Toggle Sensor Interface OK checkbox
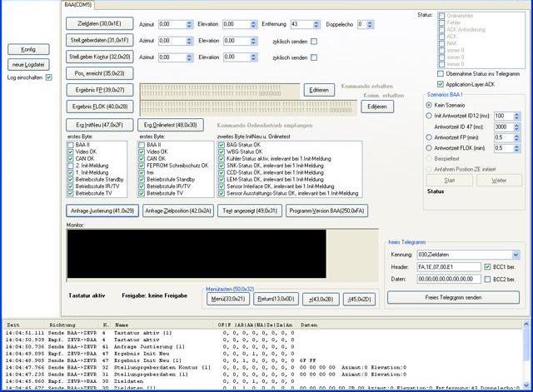The height and width of the screenshot is (392, 533). [x=222, y=186]
